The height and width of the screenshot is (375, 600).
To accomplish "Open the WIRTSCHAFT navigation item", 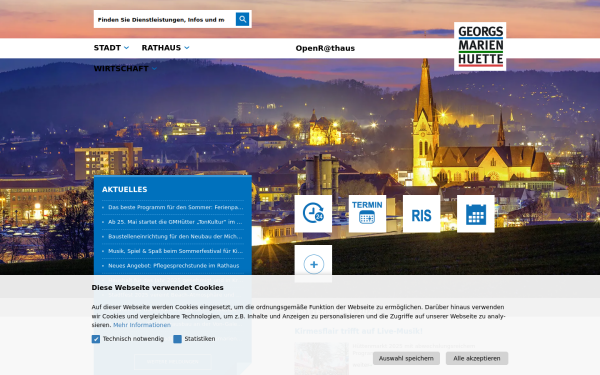I will coord(121,68).
